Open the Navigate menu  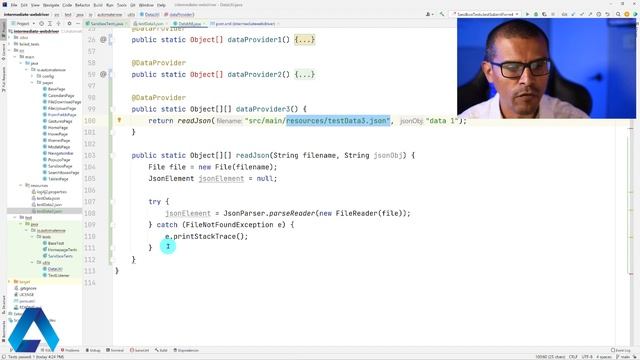[x=51, y=5]
